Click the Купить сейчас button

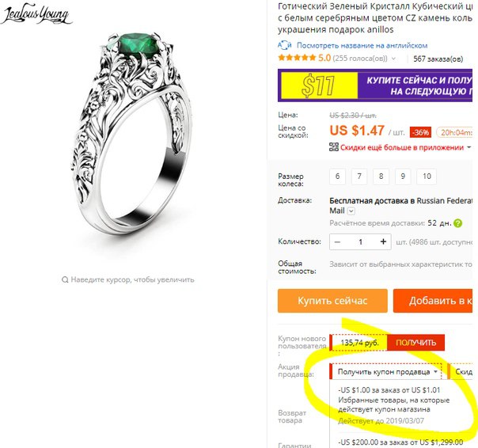tap(332, 301)
